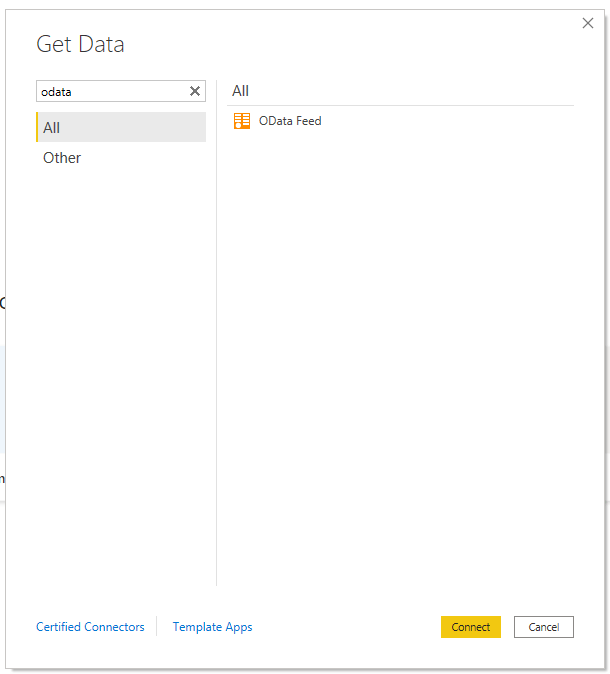Clear the odata search text
Screen dimensions: 610x674
pyautogui.click(x=195, y=91)
